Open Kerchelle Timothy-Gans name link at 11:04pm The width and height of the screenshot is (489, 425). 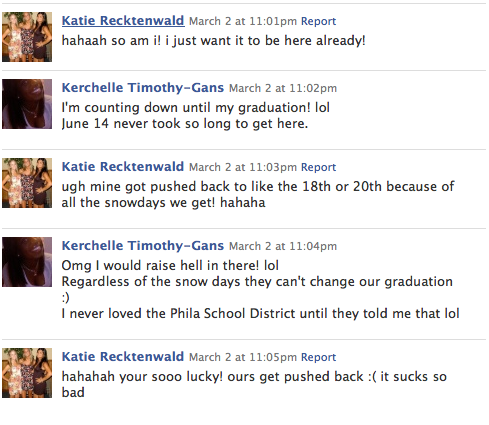point(143,246)
